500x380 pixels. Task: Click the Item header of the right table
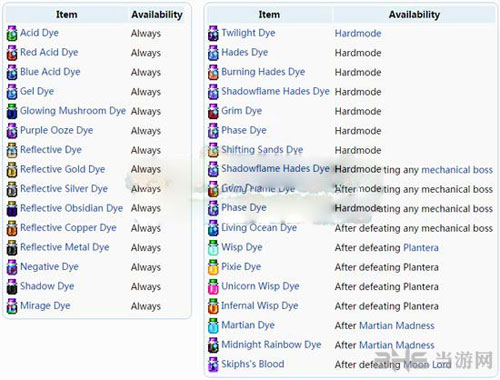click(x=269, y=15)
